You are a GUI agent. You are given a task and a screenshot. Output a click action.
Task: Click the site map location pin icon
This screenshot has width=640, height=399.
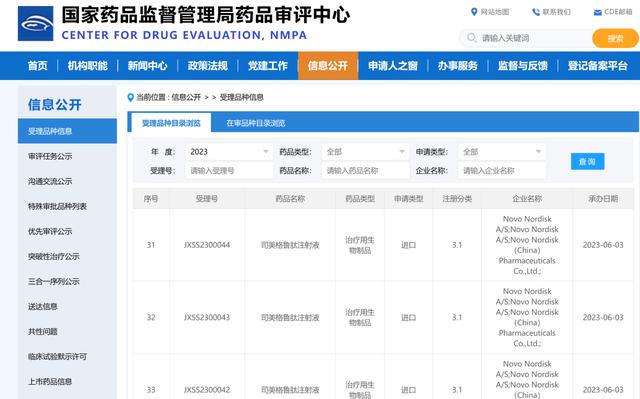point(474,12)
